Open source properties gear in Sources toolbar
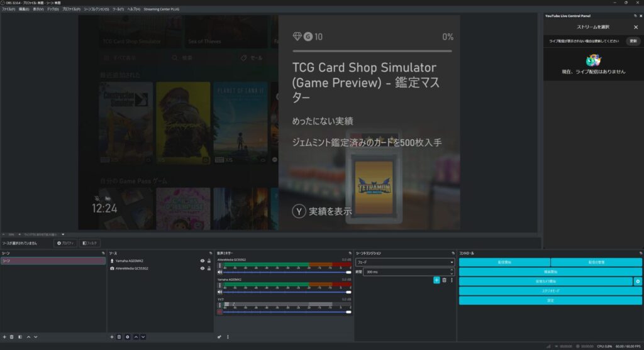This screenshot has width=644, height=350. (x=127, y=337)
